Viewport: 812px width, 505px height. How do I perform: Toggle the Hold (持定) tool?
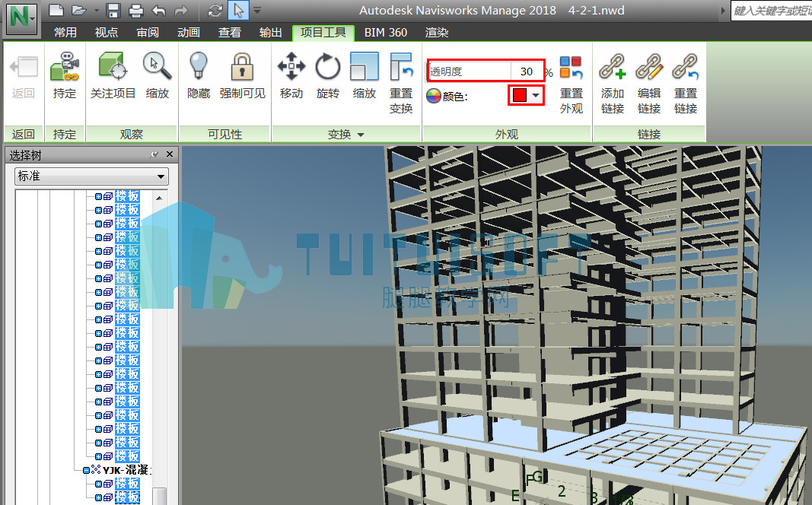click(x=64, y=67)
